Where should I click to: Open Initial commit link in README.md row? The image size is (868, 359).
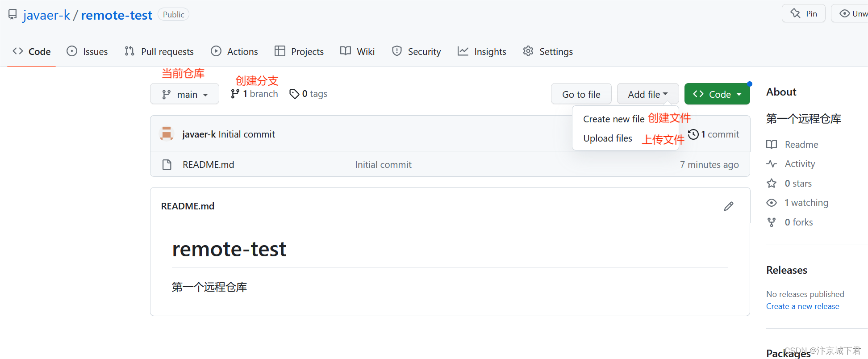pyautogui.click(x=383, y=165)
